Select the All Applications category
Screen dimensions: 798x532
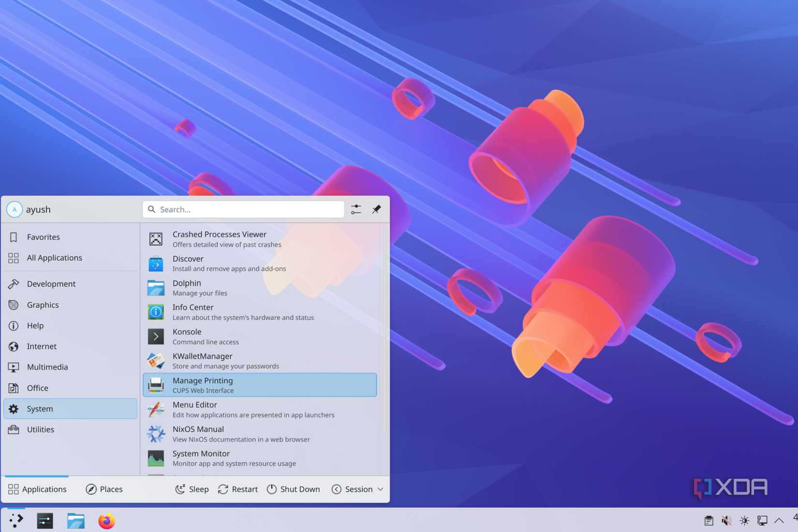click(x=71, y=258)
